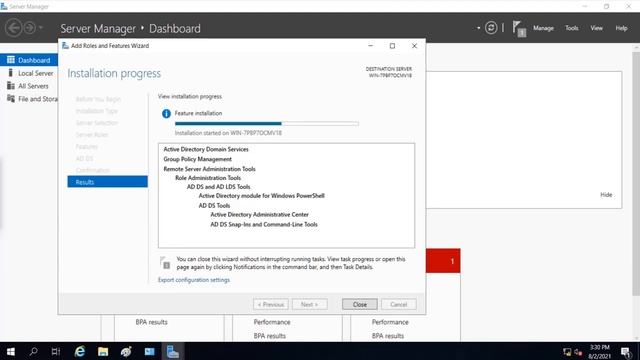Click Group Policy Management entry
This screenshot has height=360, width=640.
coord(197,159)
